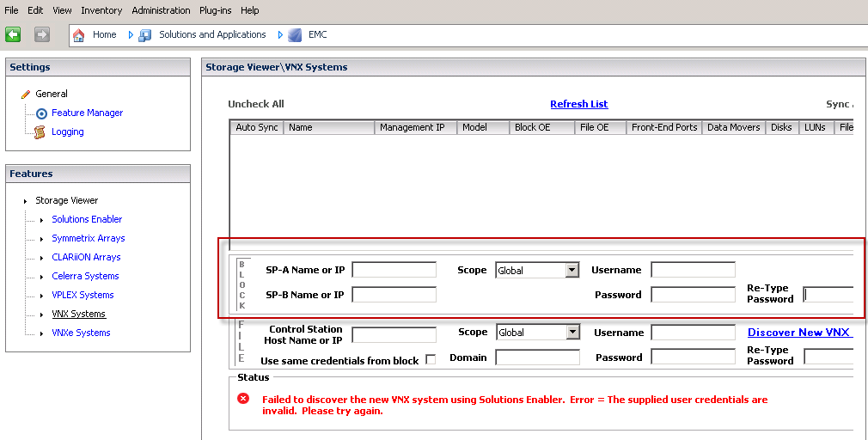The image size is (868, 440).
Task: Open the Plug-ins menu
Action: pyautogui.click(x=216, y=10)
